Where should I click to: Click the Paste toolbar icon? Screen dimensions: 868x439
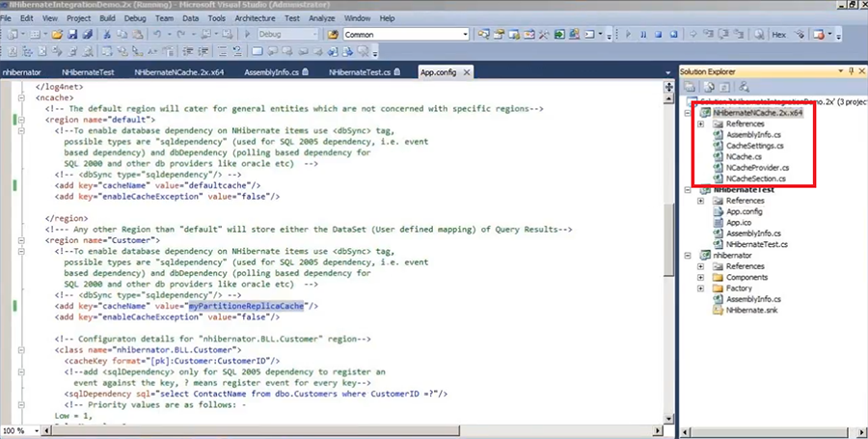pos(137,35)
